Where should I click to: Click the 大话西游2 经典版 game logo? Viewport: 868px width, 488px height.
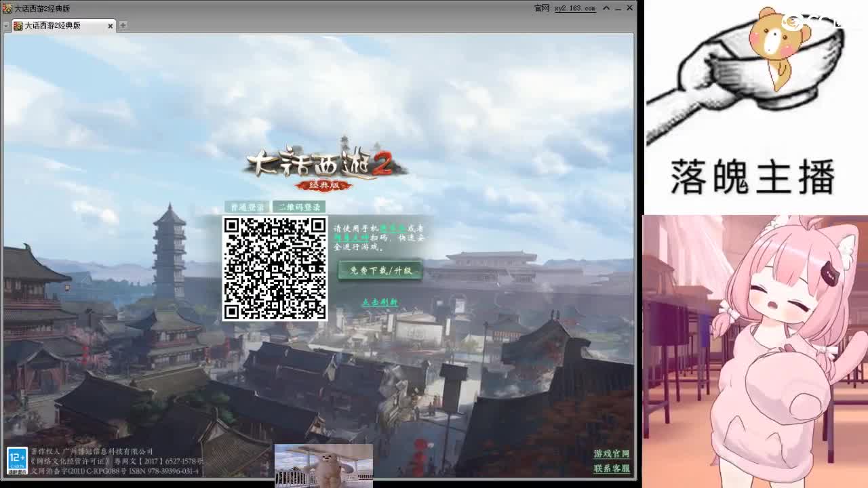pyautogui.click(x=324, y=165)
